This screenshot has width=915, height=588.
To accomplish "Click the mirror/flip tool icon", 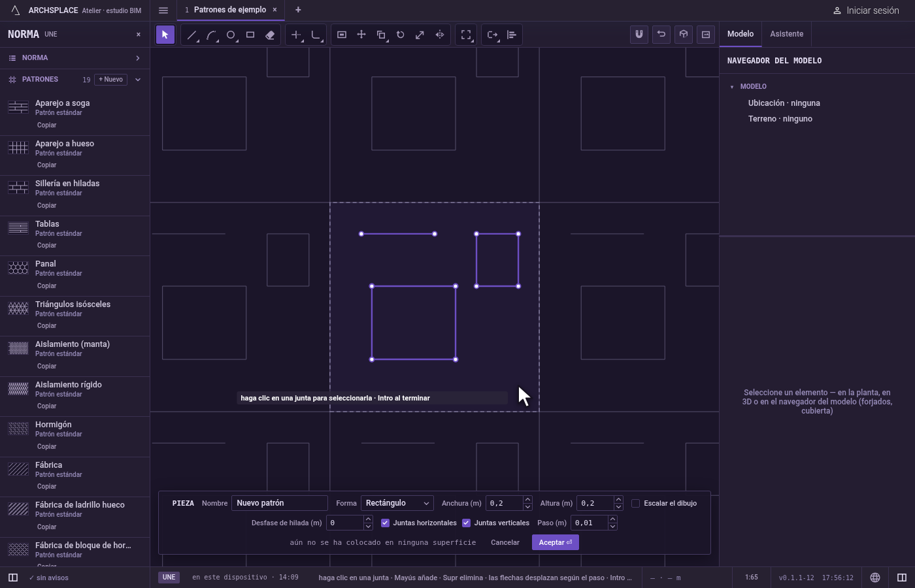I will pyautogui.click(x=440, y=35).
